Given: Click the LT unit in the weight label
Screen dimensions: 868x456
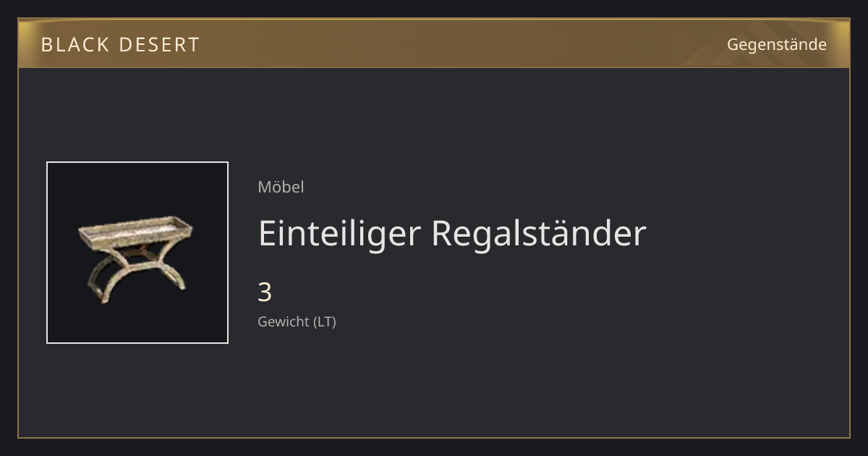Looking at the screenshot, I should 324,321.
